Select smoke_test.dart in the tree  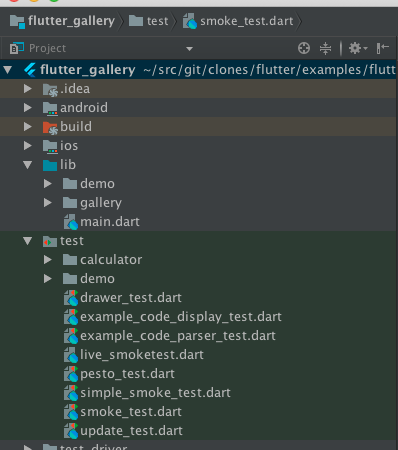point(131,412)
